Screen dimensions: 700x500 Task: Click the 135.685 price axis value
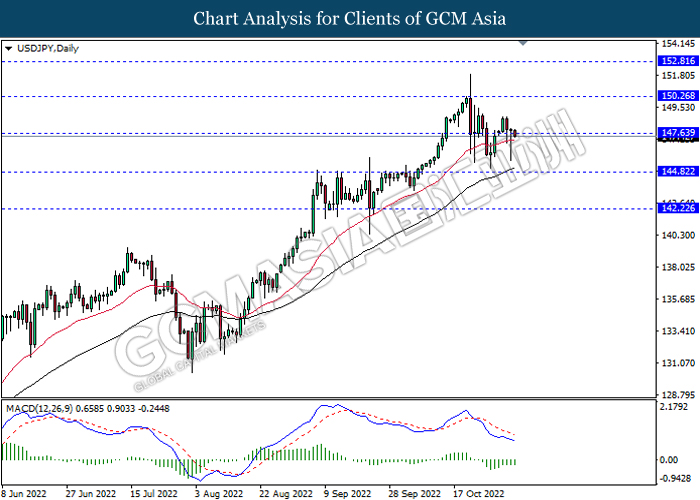[678, 299]
